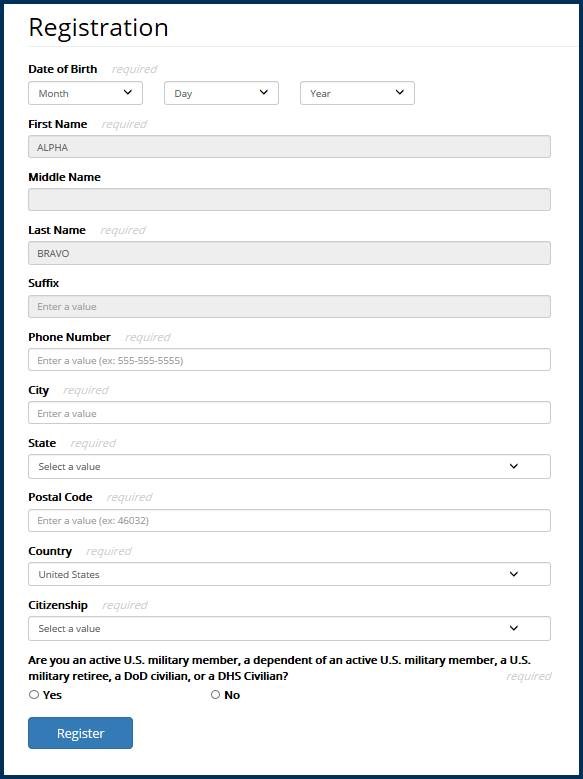This screenshot has width=583, height=779.
Task: Click the chevron arrow in the State field
Action: (x=514, y=466)
